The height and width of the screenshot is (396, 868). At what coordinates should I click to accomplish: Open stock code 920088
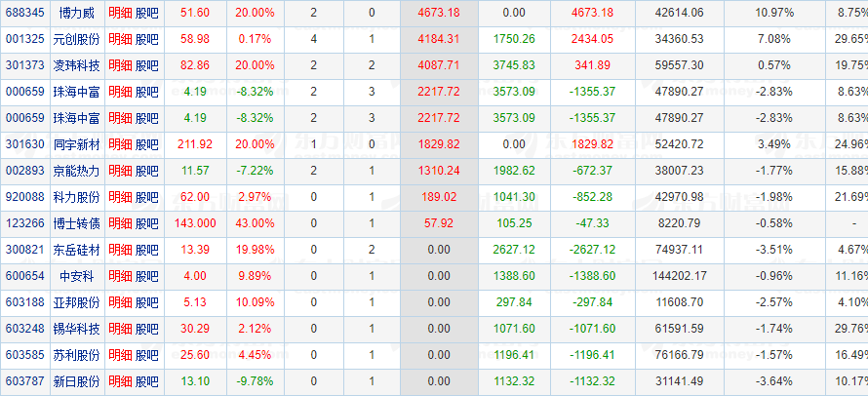point(24,197)
